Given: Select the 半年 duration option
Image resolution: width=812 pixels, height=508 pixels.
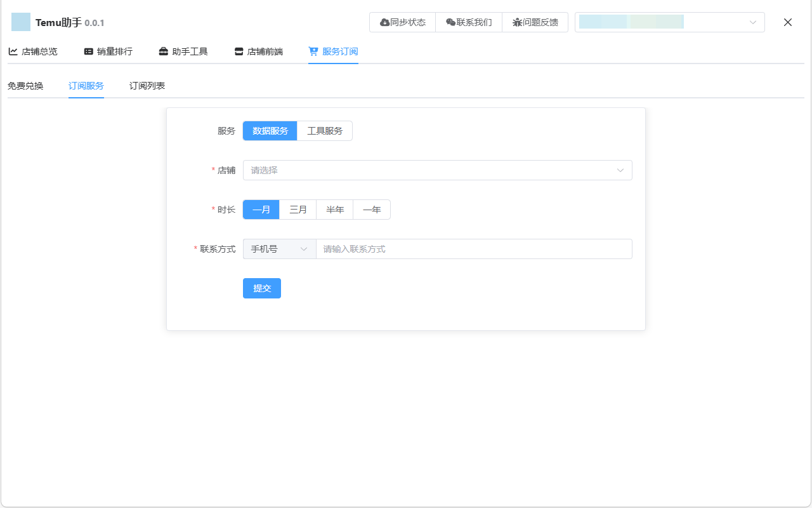Looking at the screenshot, I should pos(335,210).
